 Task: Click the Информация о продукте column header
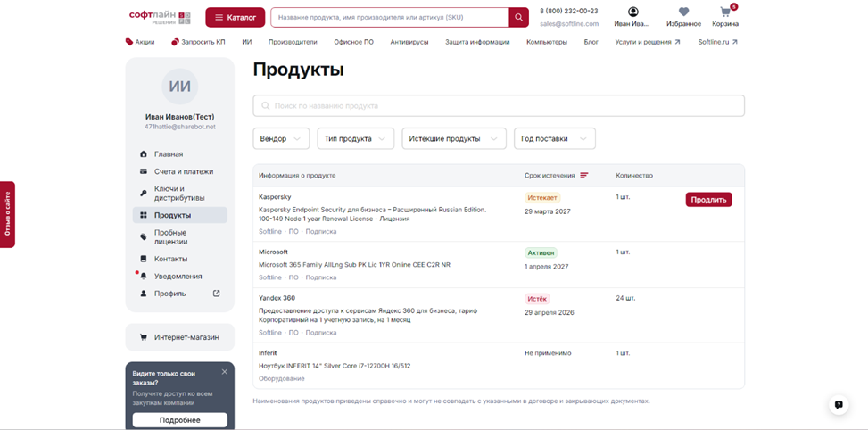point(297,176)
